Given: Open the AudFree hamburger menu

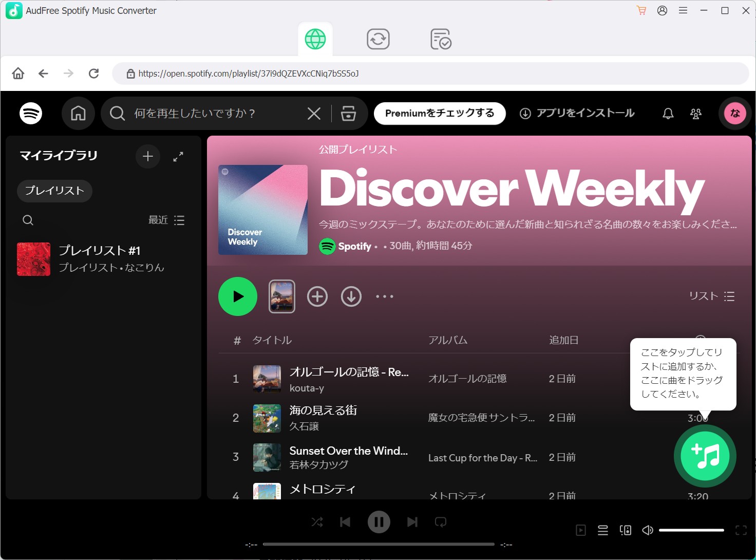Looking at the screenshot, I should [683, 10].
